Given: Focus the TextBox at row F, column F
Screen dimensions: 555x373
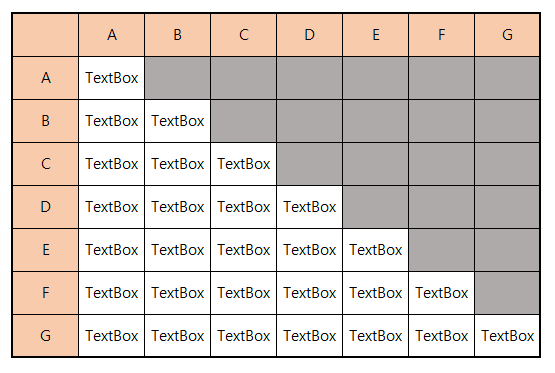Looking at the screenshot, I should pyautogui.click(x=441, y=293).
